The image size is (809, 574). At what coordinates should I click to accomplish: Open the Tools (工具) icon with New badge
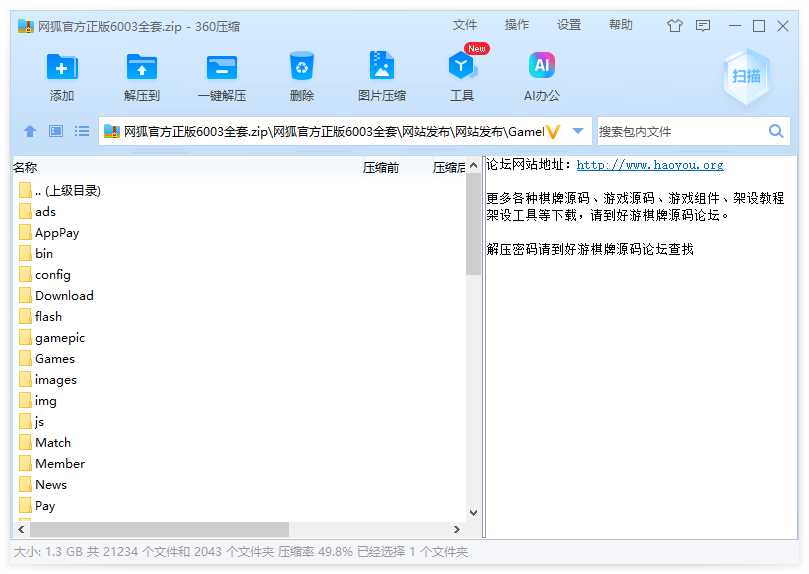tap(461, 65)
